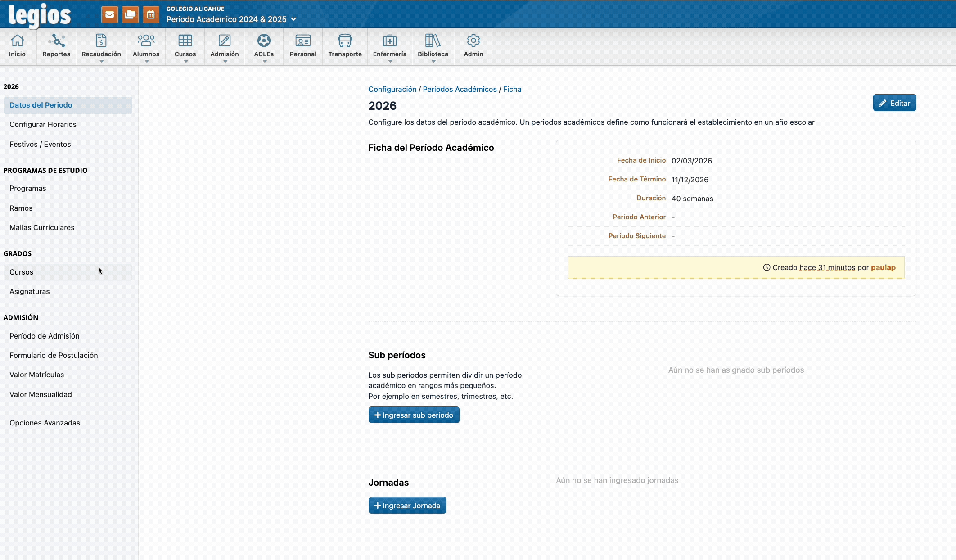Click the Ingresar Jornada button
This screenshot has width=956, height=560.
click(407, 506)
